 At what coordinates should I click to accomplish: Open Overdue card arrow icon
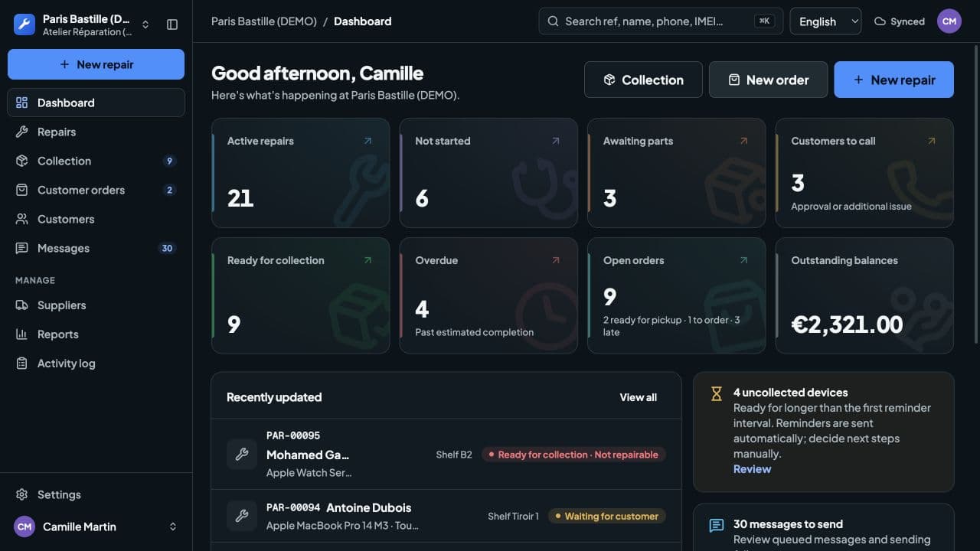click(556, 260)
